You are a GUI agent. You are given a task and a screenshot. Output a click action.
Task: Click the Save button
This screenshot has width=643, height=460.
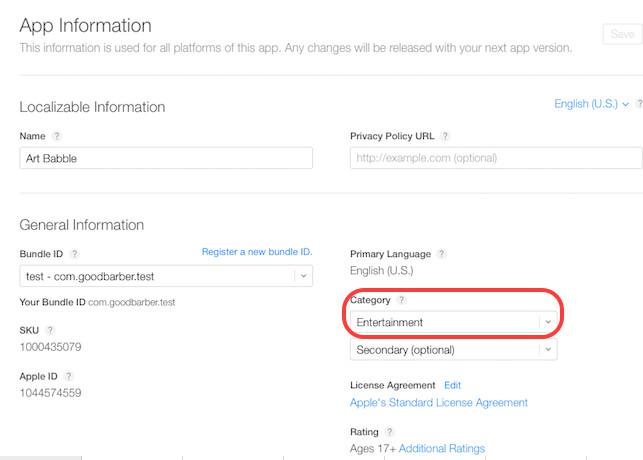click(621, 34)
